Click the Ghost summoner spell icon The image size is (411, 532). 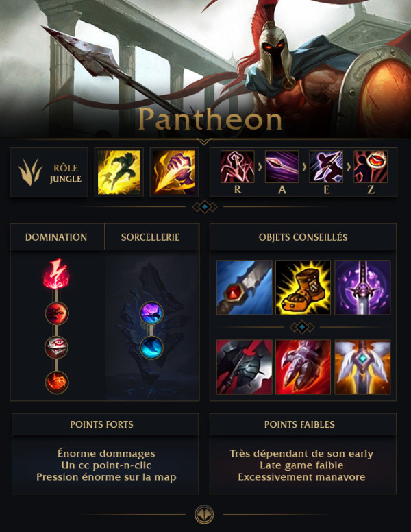119,172
